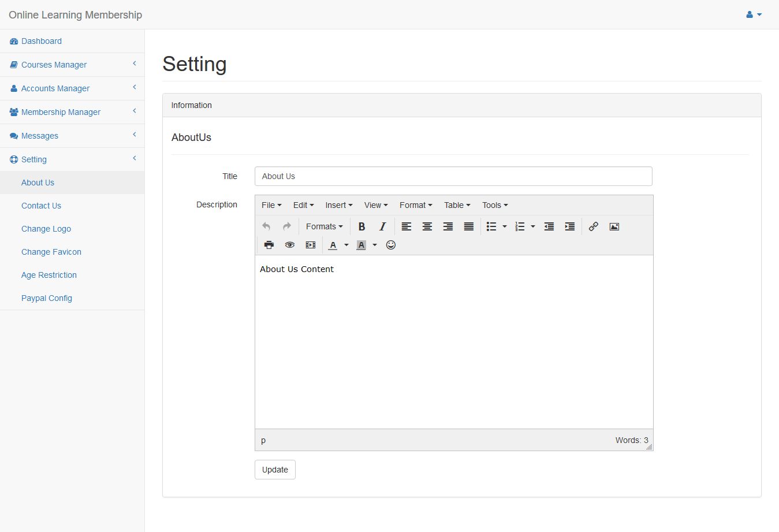Open text color picker arrow

point(346,245)
